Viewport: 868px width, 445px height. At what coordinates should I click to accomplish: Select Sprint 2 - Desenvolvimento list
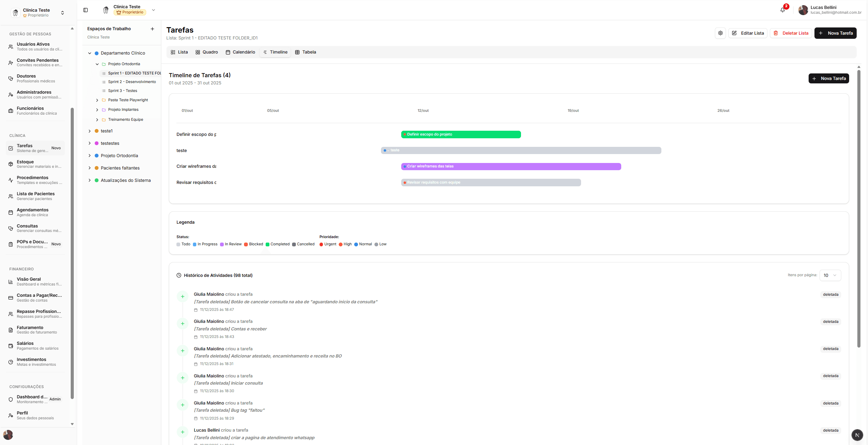point(132,82)
